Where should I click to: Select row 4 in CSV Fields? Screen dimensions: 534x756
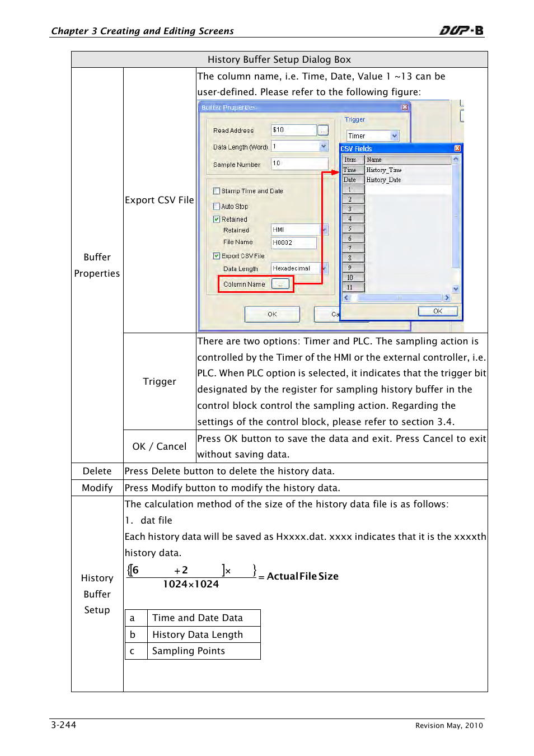[x=353, y=219]
